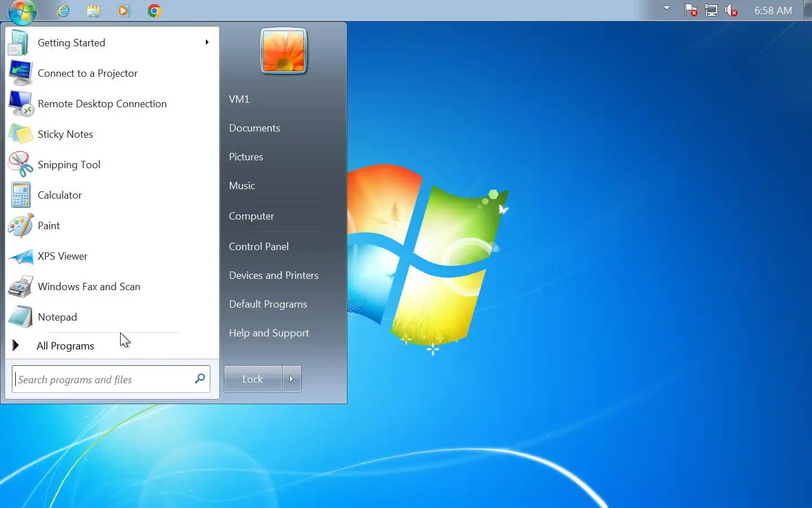The width and height of the screenshot is (812, 508).
Task: Click the Windows Fax and Scan icon
Action: (x=21, y=287)
